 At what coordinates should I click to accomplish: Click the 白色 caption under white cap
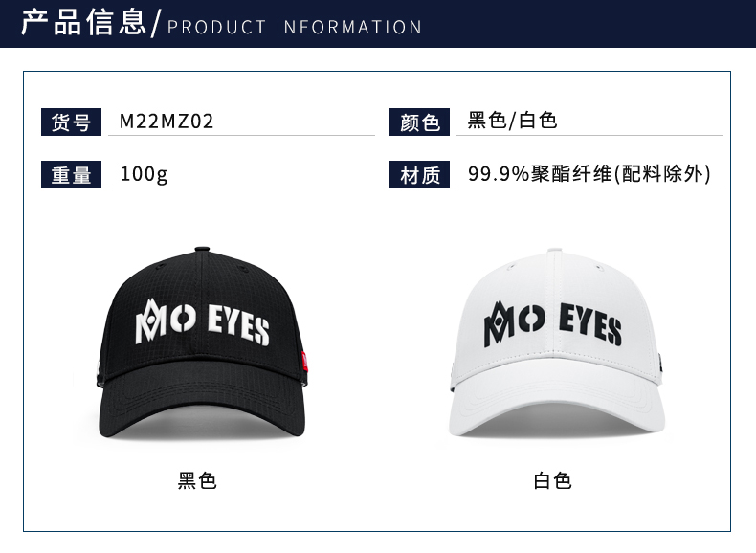pyautogui.click(x=552, y=480)
